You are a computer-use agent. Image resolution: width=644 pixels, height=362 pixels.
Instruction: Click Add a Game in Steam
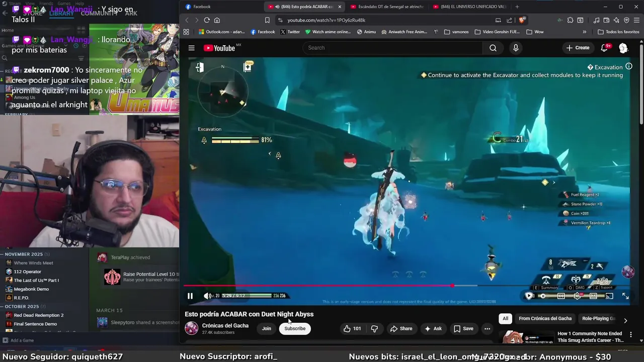[x=18, y=340]
